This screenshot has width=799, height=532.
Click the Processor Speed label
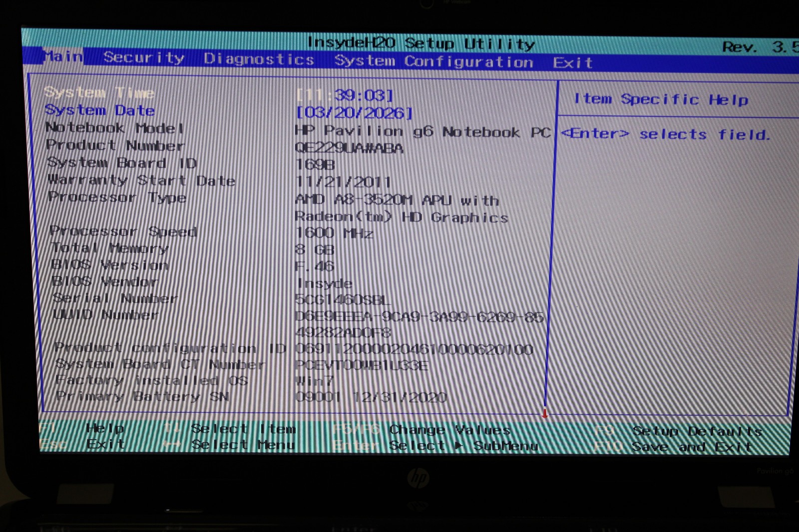(x=123, y=232)
